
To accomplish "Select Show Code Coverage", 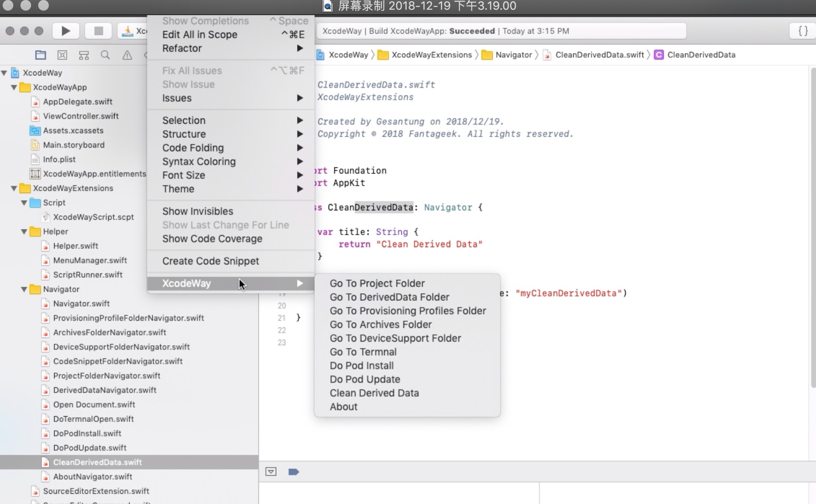I will pos(231,239).
